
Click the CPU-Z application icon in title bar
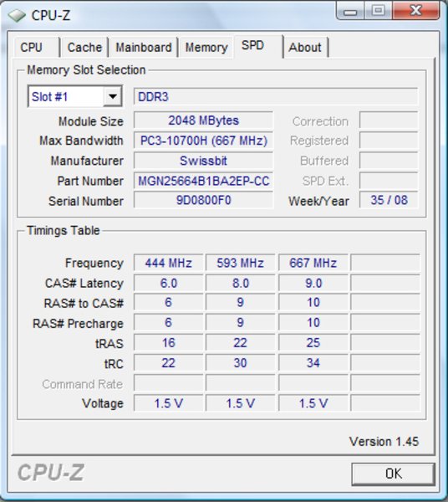click(x=16, y=15)
